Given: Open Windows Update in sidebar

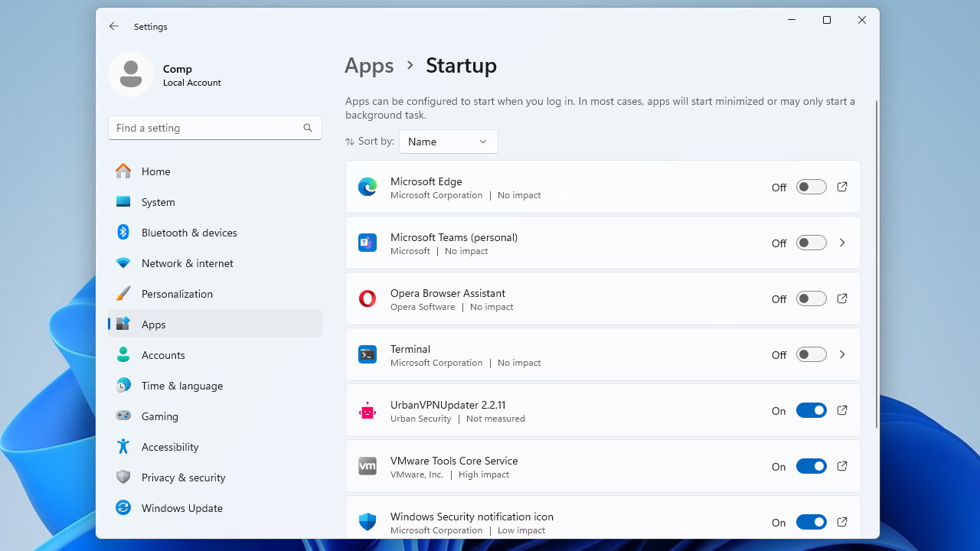Looking at the screenshot, I should (181, 508).
